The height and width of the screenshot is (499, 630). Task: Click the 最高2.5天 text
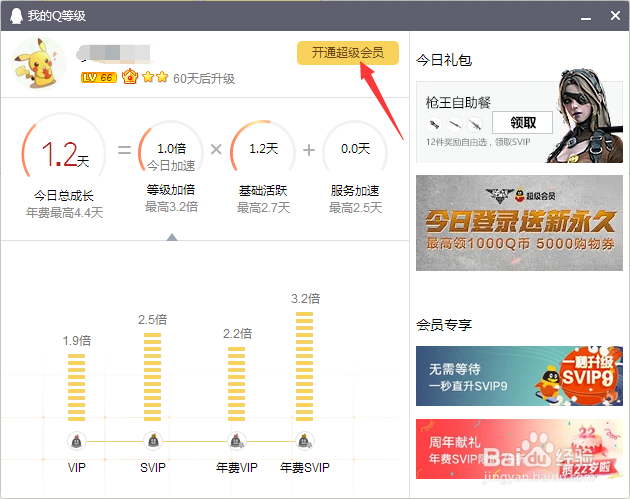355,208
